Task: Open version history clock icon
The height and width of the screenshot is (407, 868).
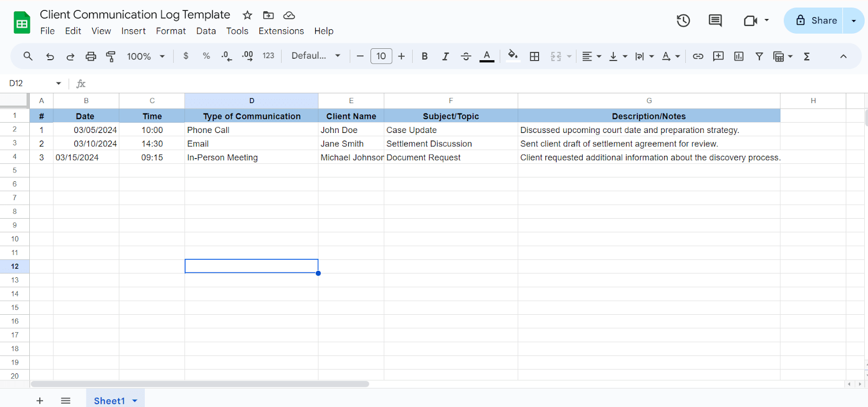Action: 683,21
